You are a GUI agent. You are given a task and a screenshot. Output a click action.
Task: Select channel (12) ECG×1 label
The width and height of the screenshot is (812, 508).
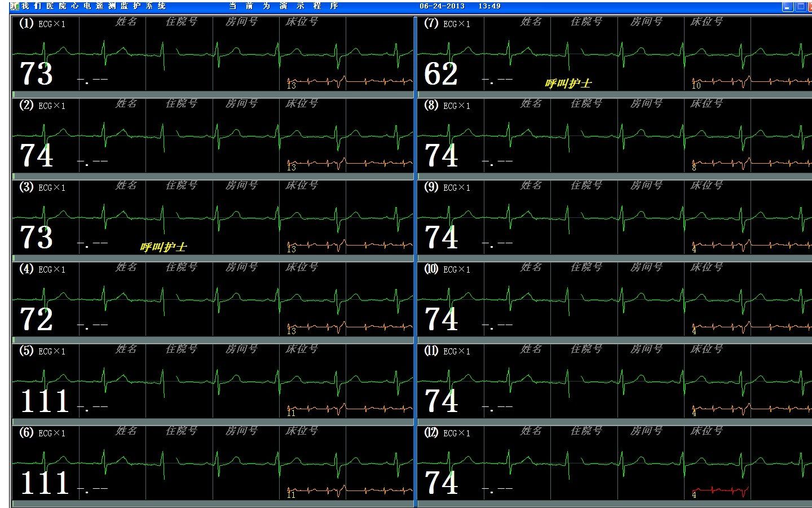tap(447, 433)
